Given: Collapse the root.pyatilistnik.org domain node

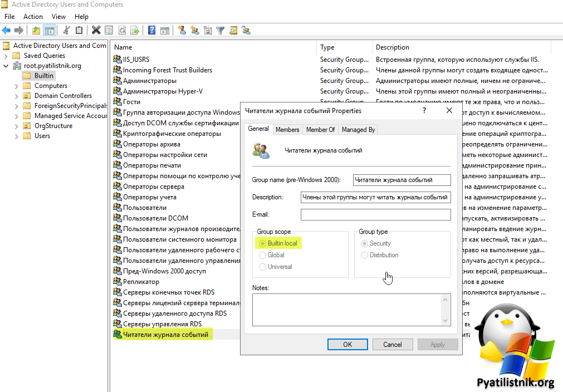Looking at the screenshot, I should tap(6, 66).
